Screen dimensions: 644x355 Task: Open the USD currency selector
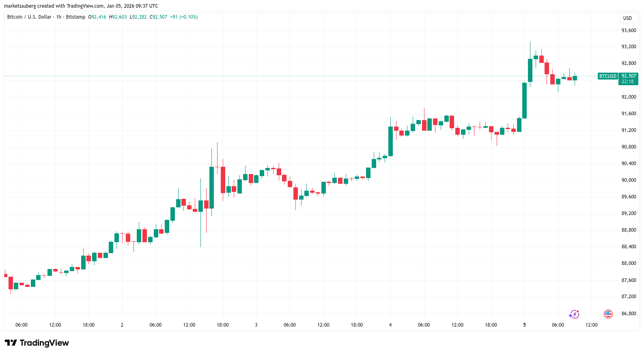click(627, 18)
